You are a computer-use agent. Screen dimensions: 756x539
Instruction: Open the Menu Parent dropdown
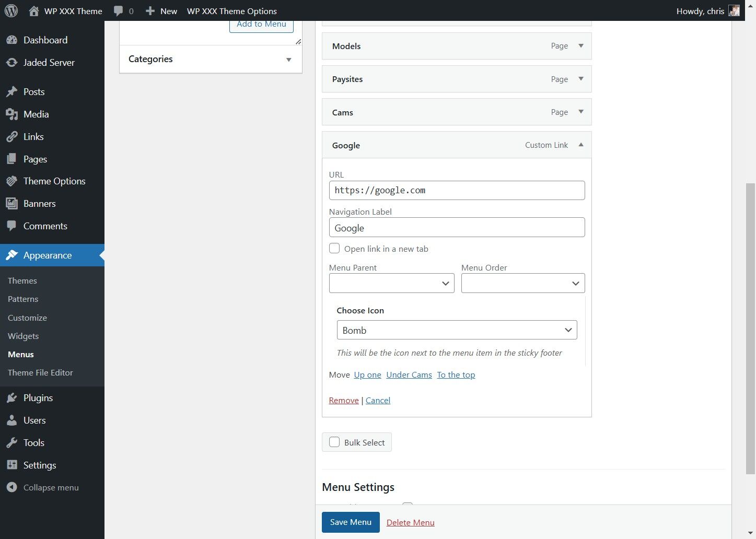coord(391,283)
